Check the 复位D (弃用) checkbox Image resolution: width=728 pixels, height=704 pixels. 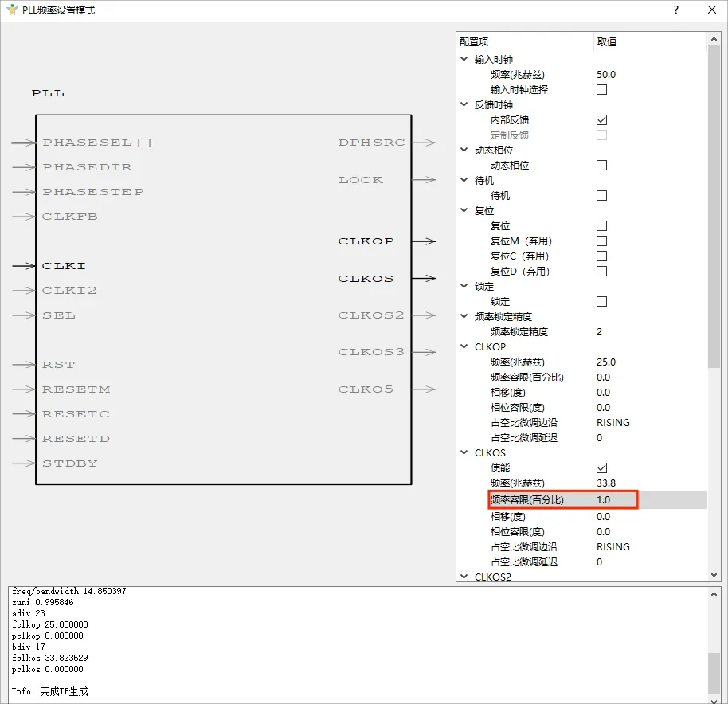pyautogui.click(x=601, y=271)
